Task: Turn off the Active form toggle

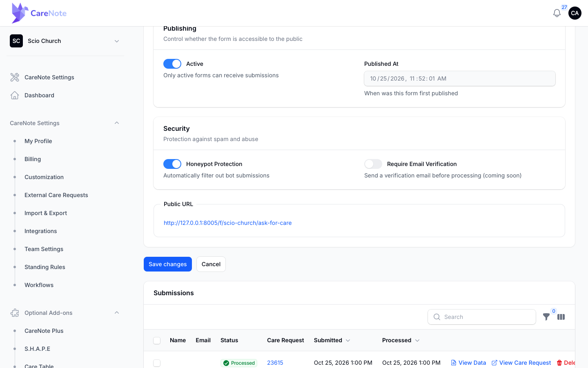Action: pos(172,64)
